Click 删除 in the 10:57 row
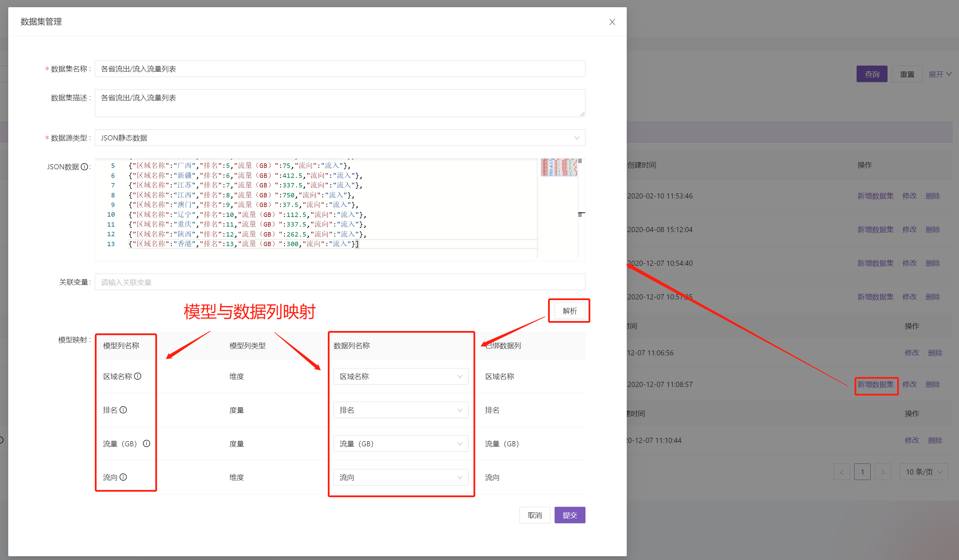Image resolution: width=959 pixels, height=560 pixels. coord(933,297)
